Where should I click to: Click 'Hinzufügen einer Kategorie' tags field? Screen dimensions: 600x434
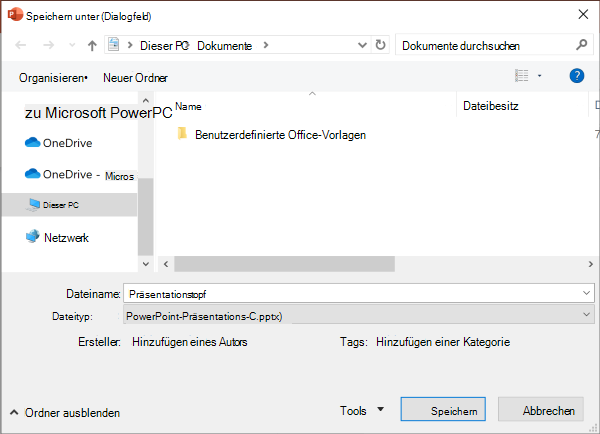point(443,342)
